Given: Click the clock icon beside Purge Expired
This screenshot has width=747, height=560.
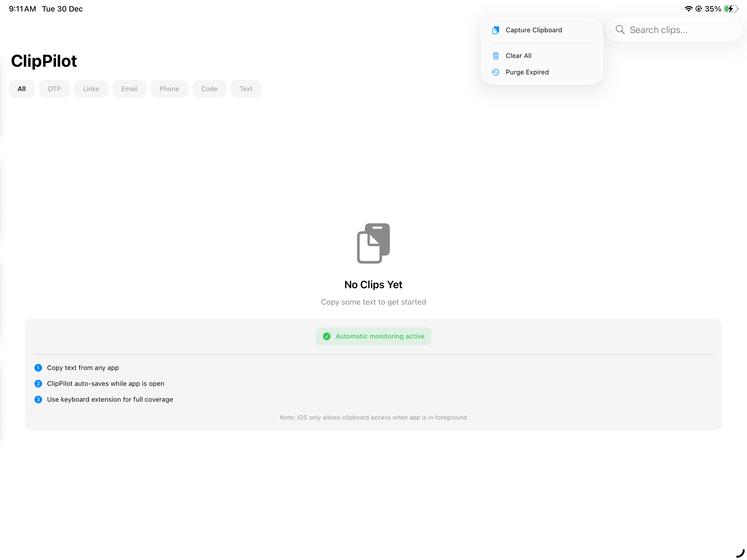Looking at the screenshot, I should tap(495, 72).
